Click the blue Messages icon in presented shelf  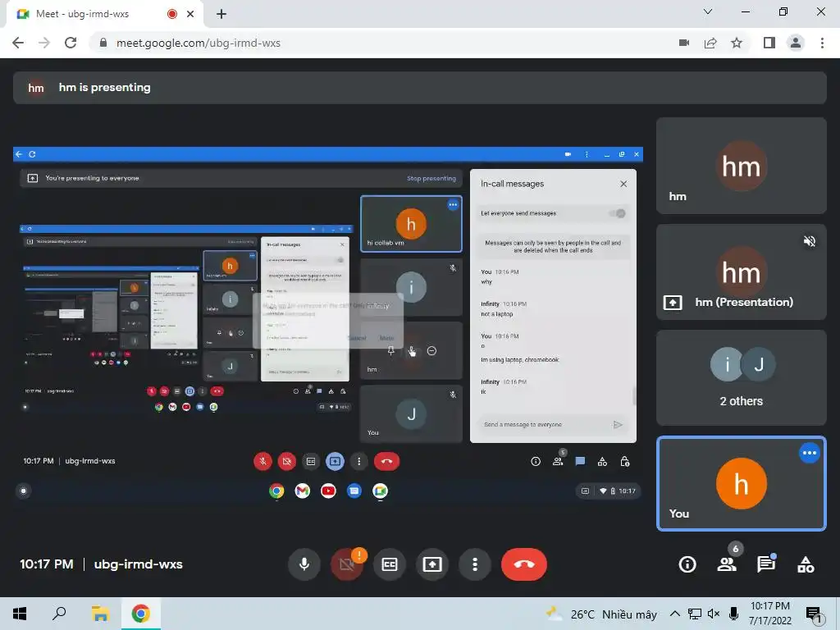coord(354,491)
